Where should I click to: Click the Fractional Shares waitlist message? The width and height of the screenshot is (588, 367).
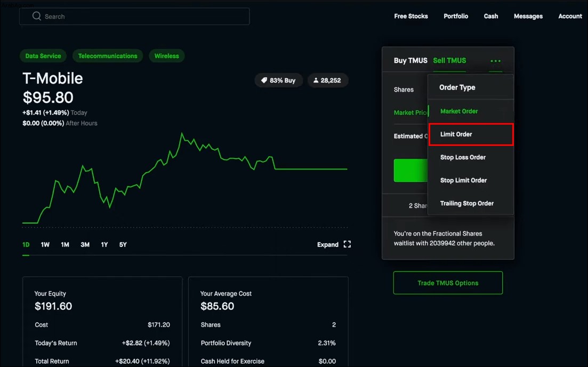point(444,239)
